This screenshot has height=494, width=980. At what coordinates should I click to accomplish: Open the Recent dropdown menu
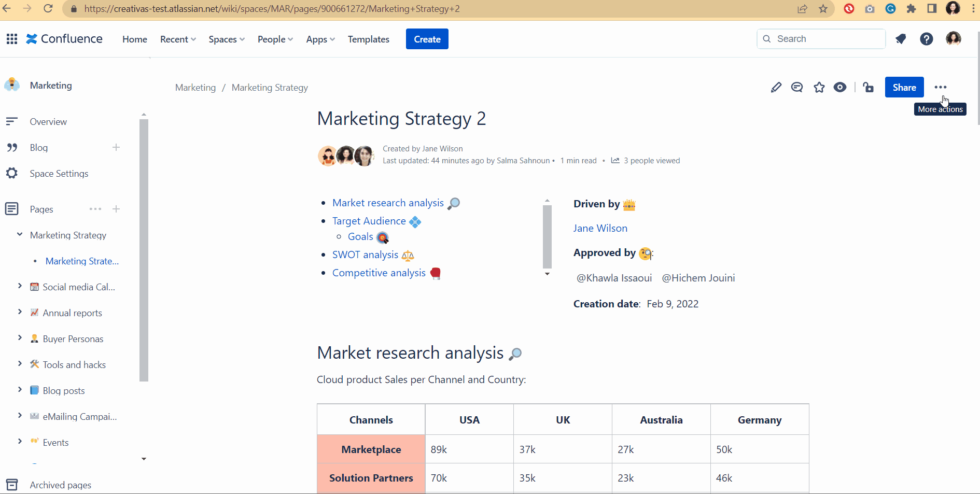click(178, 39)
